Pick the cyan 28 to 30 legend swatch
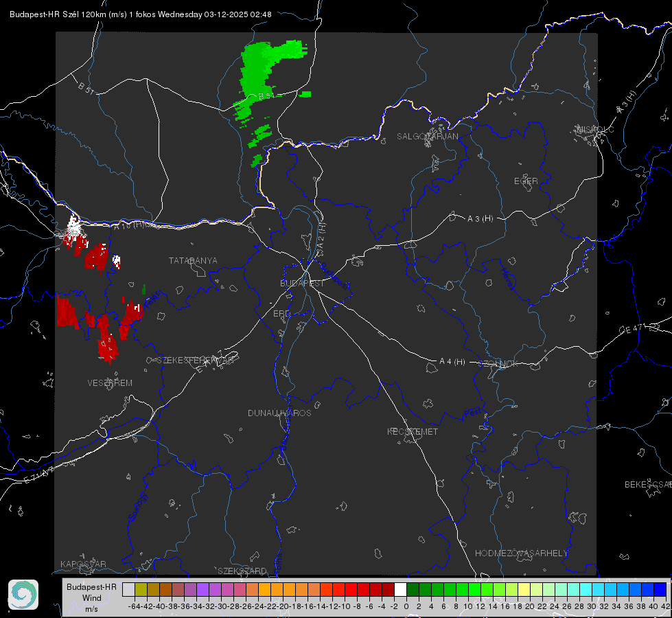 586,590
